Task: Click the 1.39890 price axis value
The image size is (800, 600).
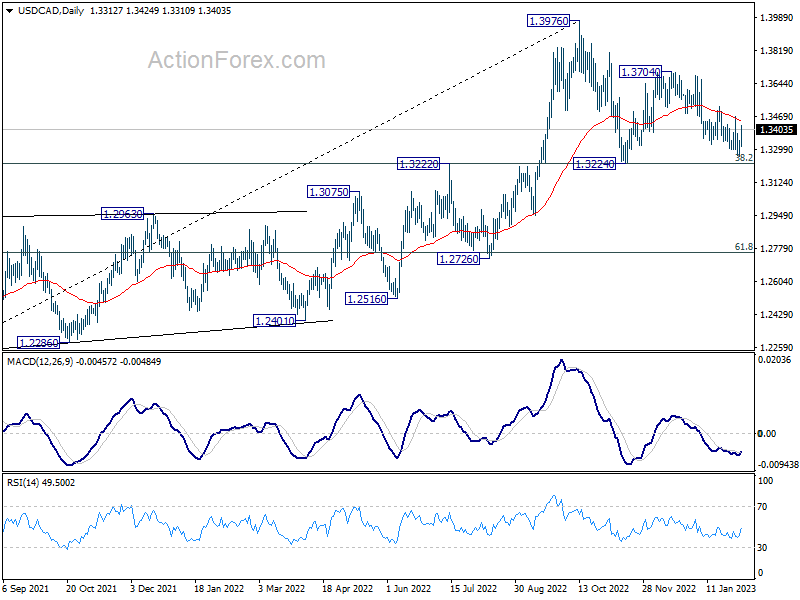Action: coord(777,18)
